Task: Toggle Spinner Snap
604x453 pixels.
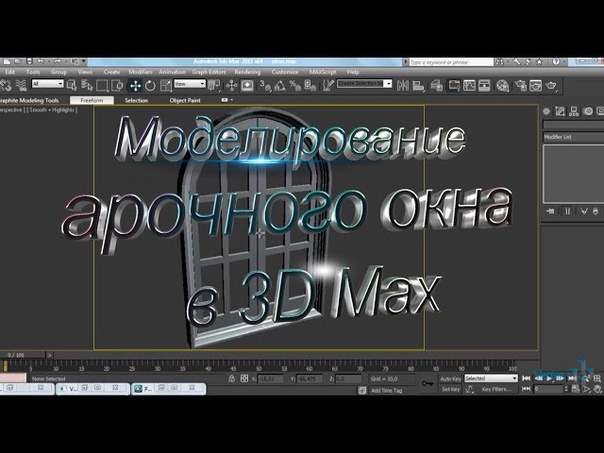Action: point(310,85)
